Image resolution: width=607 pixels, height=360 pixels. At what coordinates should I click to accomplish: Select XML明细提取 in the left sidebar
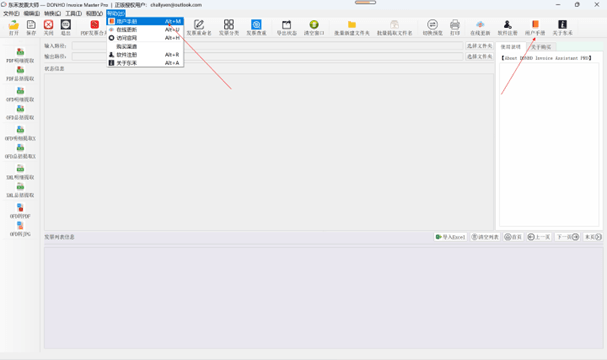pyautogui.click(x=20, y=172)
